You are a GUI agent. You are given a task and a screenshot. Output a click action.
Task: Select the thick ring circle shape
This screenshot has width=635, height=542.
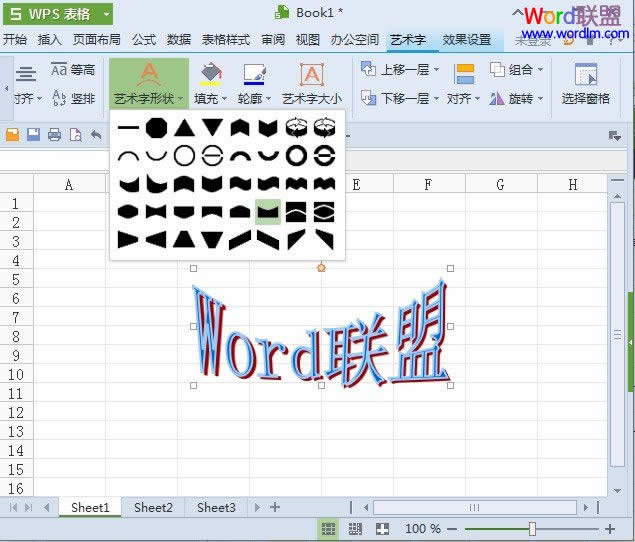(296, 156)
